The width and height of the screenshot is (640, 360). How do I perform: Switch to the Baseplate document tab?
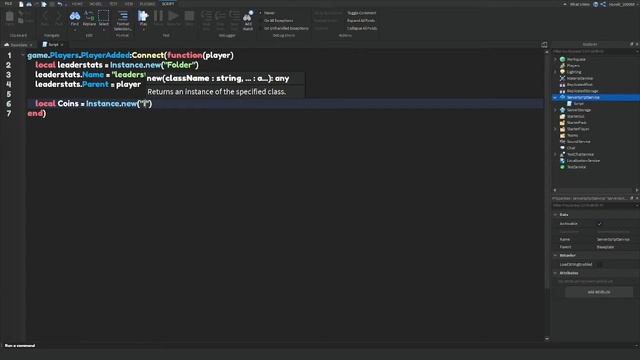pyautogui.click(x=18, y=44)
